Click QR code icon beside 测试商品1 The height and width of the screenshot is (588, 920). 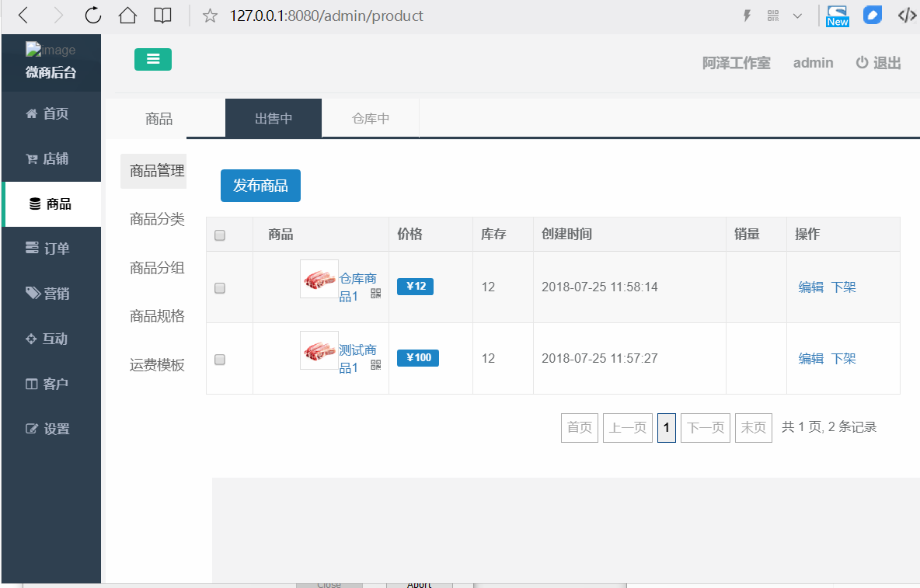[x=376, y=365]
